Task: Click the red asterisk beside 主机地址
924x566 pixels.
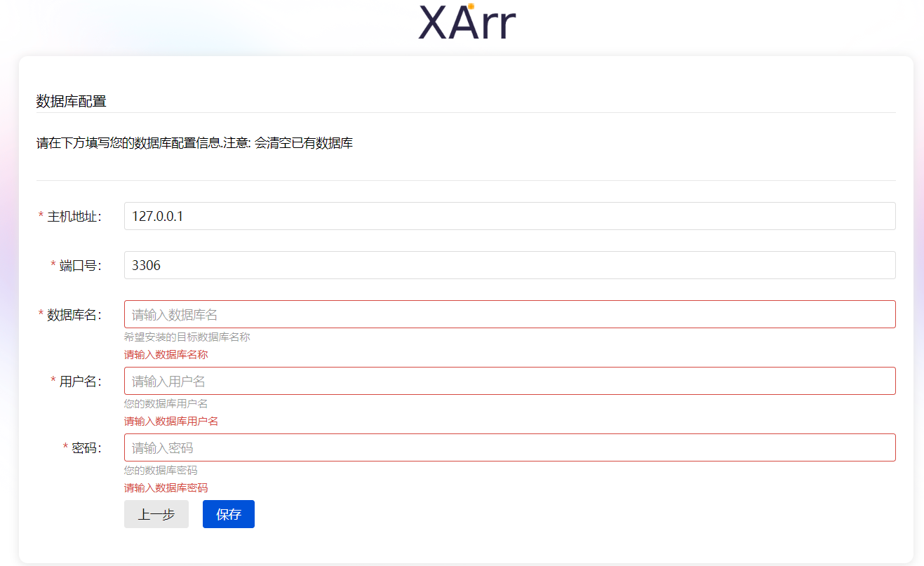Action: [x=41, y=216]
